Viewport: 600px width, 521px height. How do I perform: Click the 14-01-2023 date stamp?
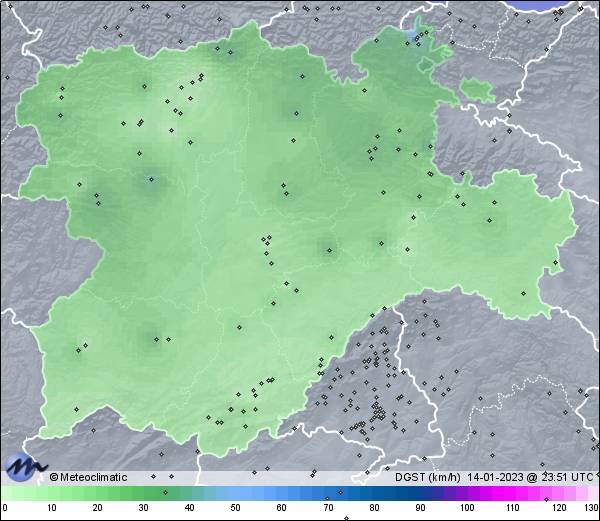click(x=495, y=477)
